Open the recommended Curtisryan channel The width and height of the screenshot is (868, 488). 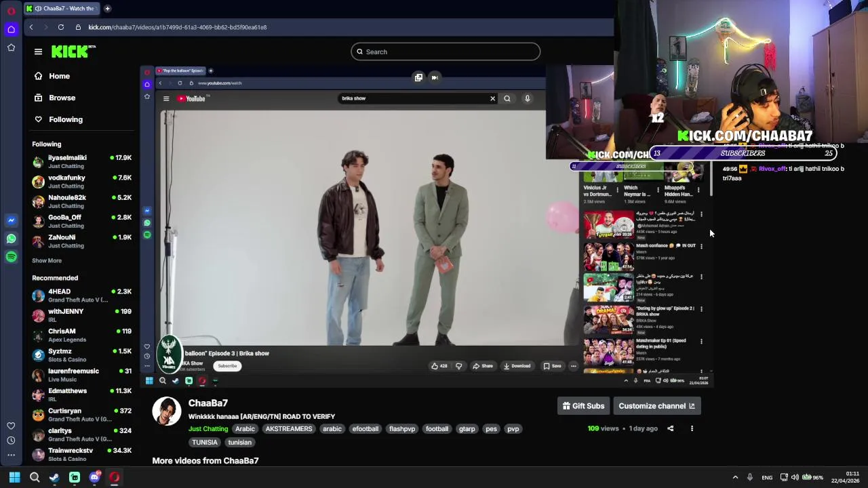click(81, 415)
